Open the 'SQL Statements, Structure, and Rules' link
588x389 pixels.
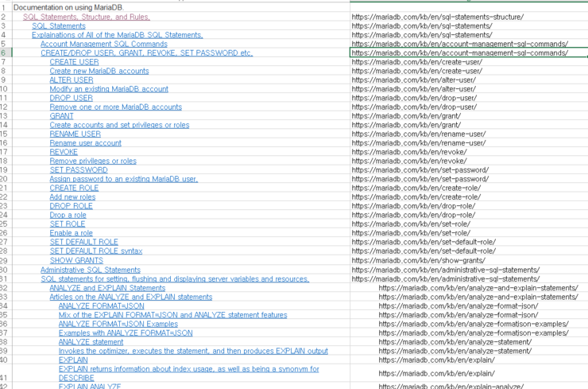(x=87, y=17)
